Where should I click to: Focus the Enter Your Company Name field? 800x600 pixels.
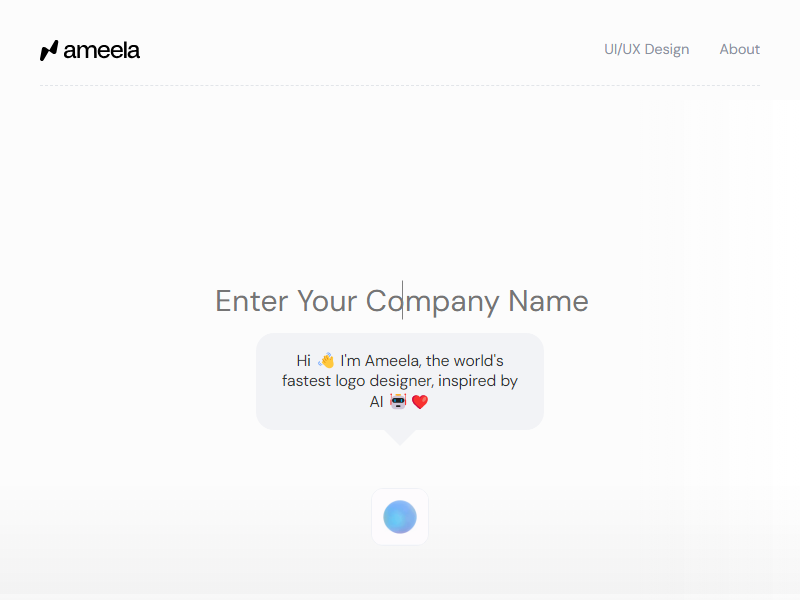tap(401, 300)
